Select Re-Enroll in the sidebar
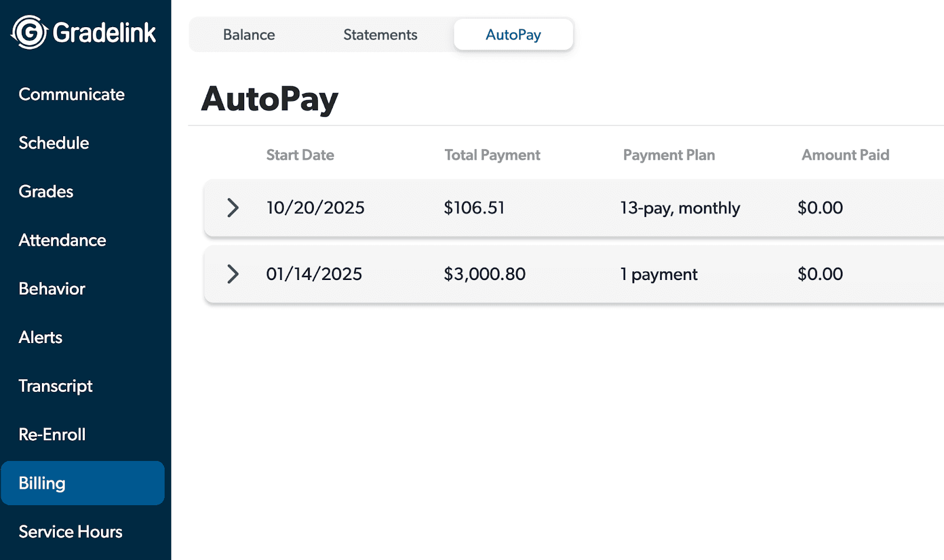This screenshot has width=944, height=560. click(x=53, y=434)
